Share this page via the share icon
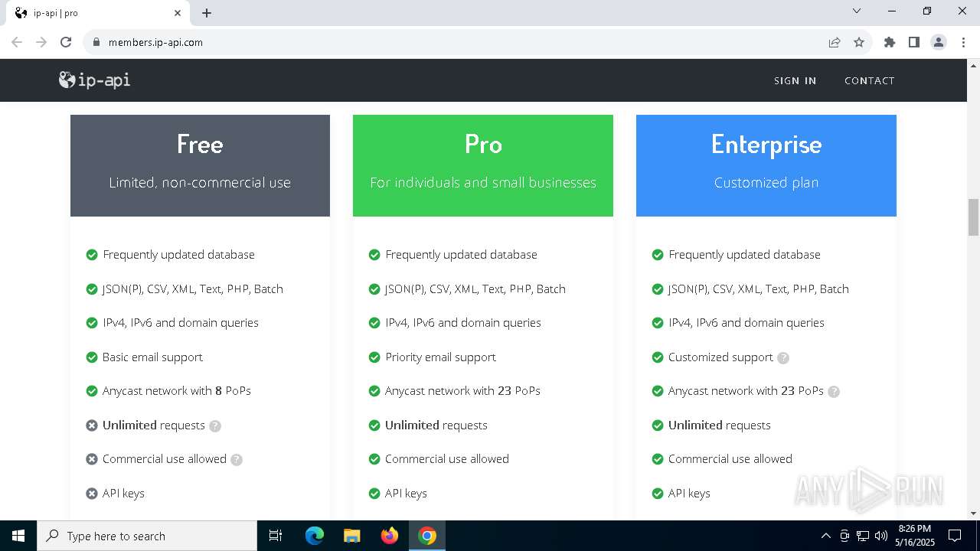 point(835,42)
